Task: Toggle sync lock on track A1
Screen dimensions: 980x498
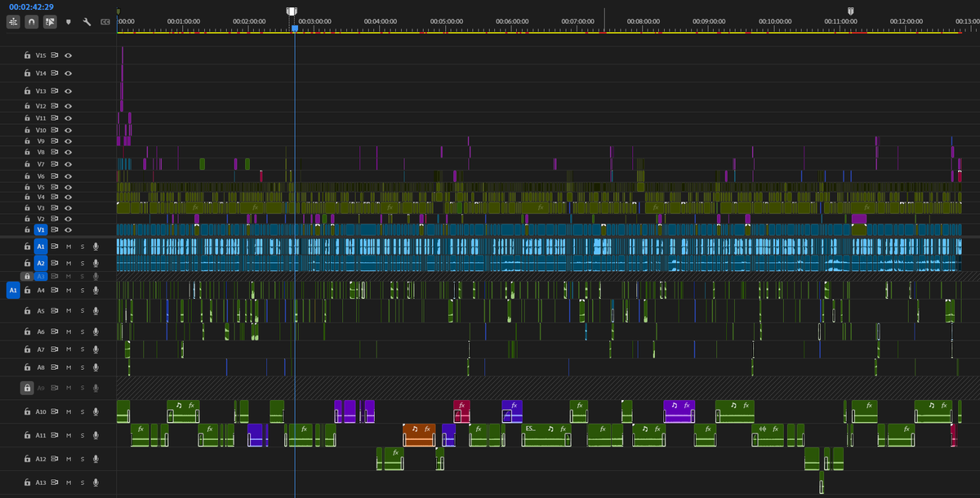Action: tap(56, 246)
